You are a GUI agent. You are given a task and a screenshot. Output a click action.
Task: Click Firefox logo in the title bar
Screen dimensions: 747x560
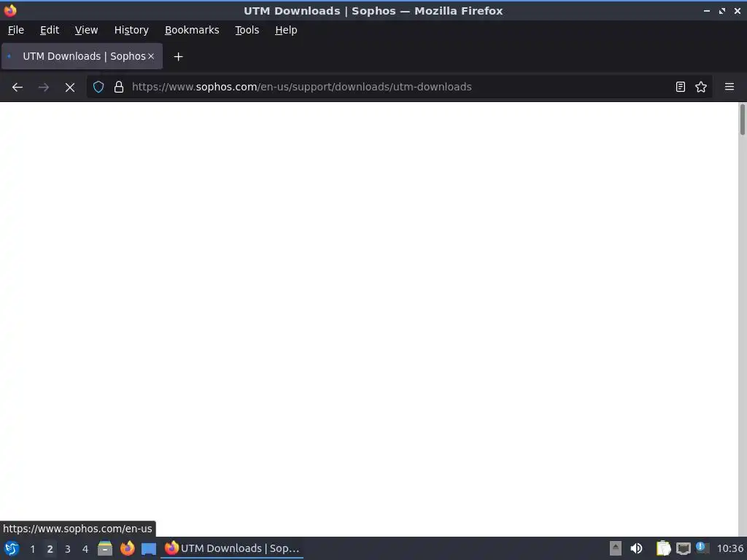(10, 10)
